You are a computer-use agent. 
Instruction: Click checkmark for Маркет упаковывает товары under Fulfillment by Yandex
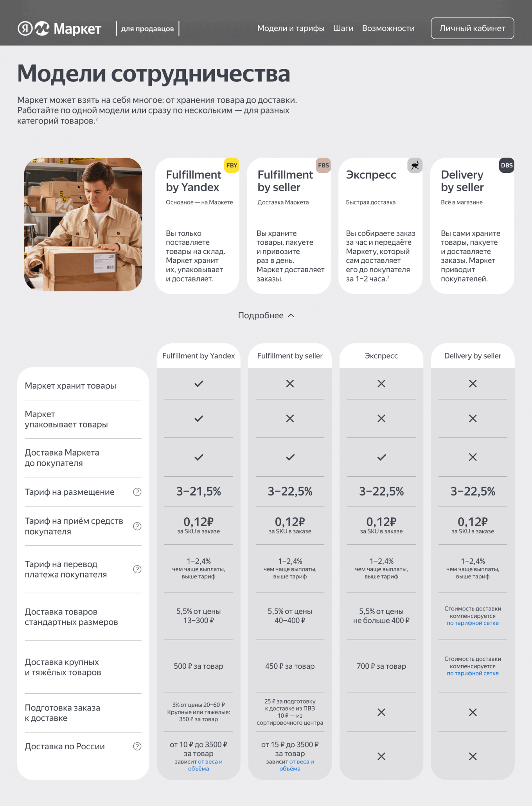point(199,418)
